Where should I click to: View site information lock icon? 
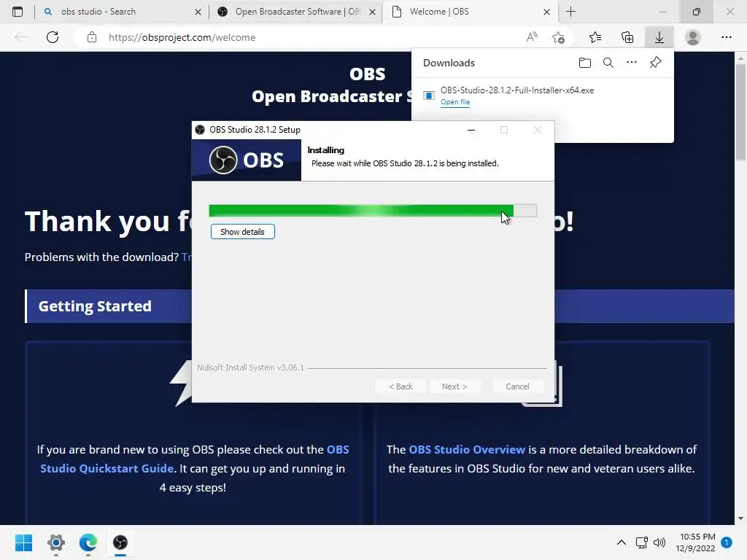pyautogui.click(x=92, y=37)
